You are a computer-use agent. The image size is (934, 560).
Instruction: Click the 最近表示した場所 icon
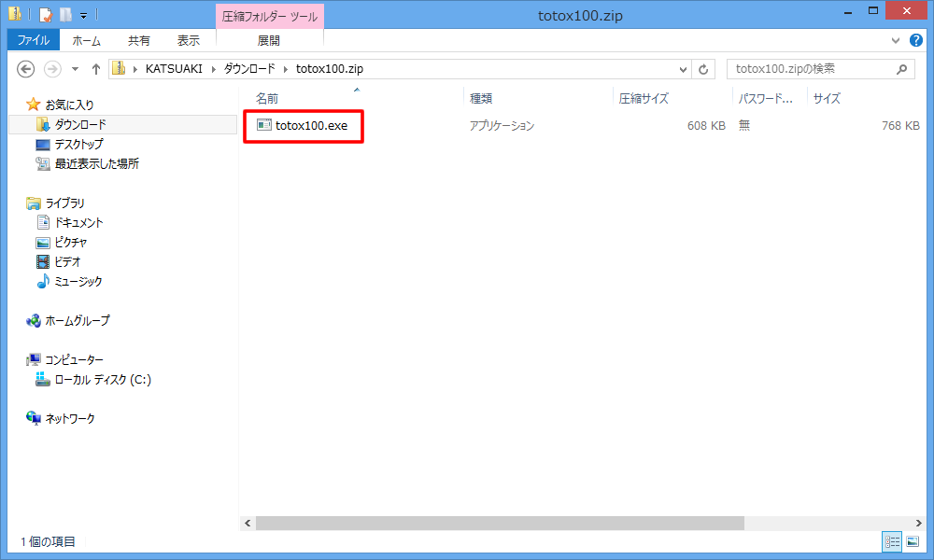tap(43, 163)
